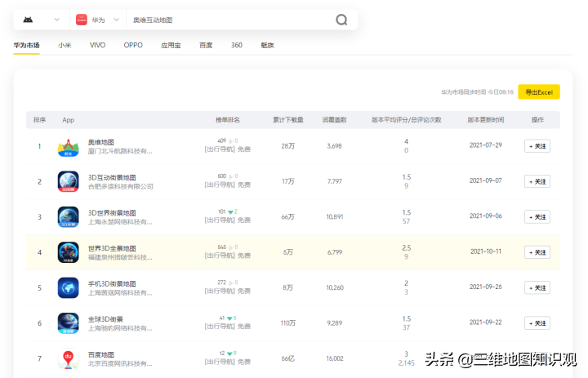Image resolution: width=588 pixels, height=378 pixels.
Task: Switch to the OPPO tab
Action: pyautogui.click(x=133, y=46)
